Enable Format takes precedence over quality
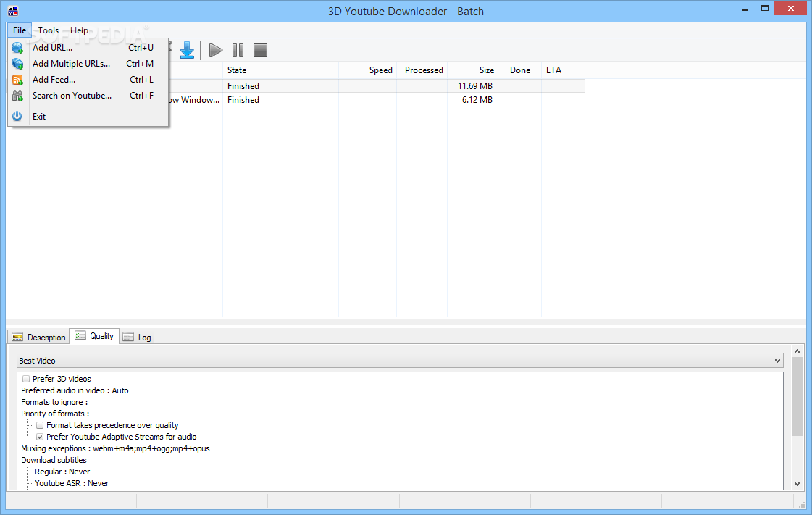Screen dimensions: 812x515 tap(40, 425)
